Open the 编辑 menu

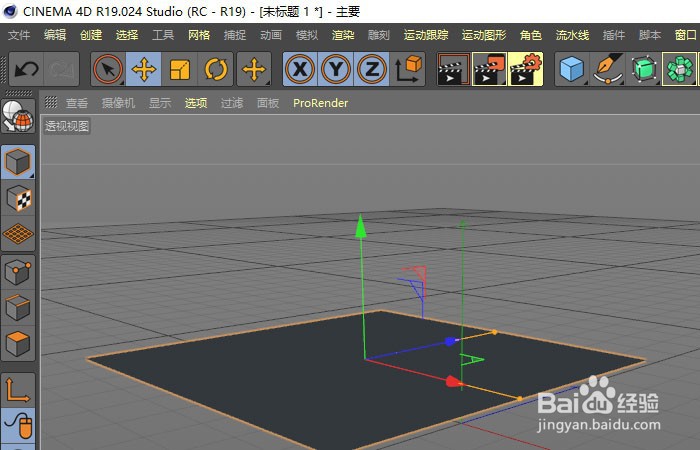click(55, 35)
